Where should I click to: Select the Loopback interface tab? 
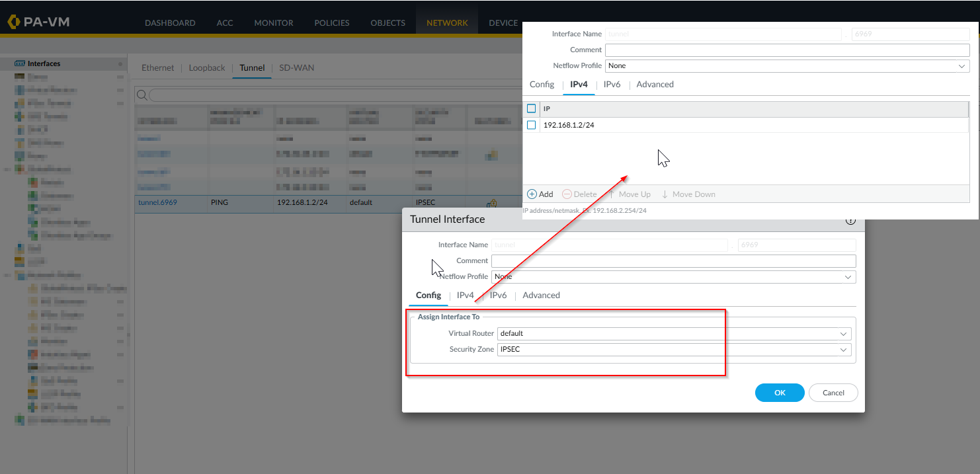[207, 67]
